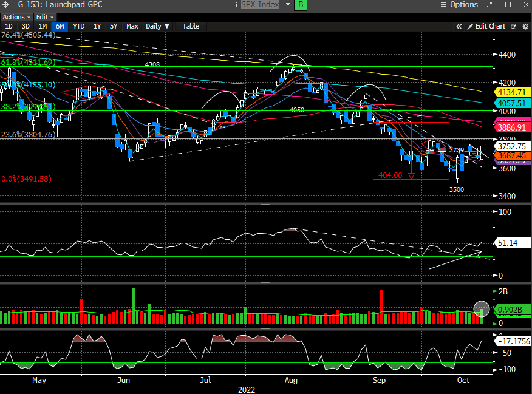Image resolution: width=532 pixels, height=394 pixels.
Task: Click the highlighted latest volume bar circle
Action: (x=482, y=309)
